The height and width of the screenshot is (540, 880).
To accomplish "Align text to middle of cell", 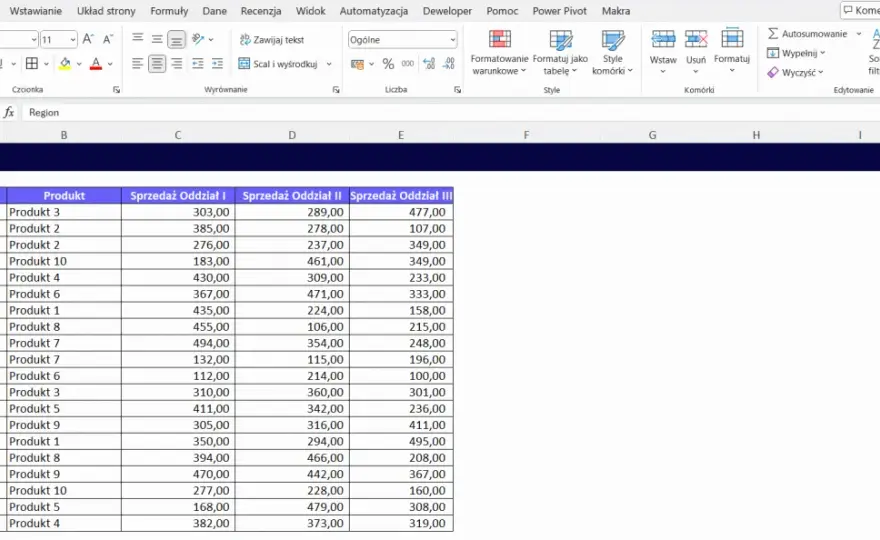I will pos(157,39).
